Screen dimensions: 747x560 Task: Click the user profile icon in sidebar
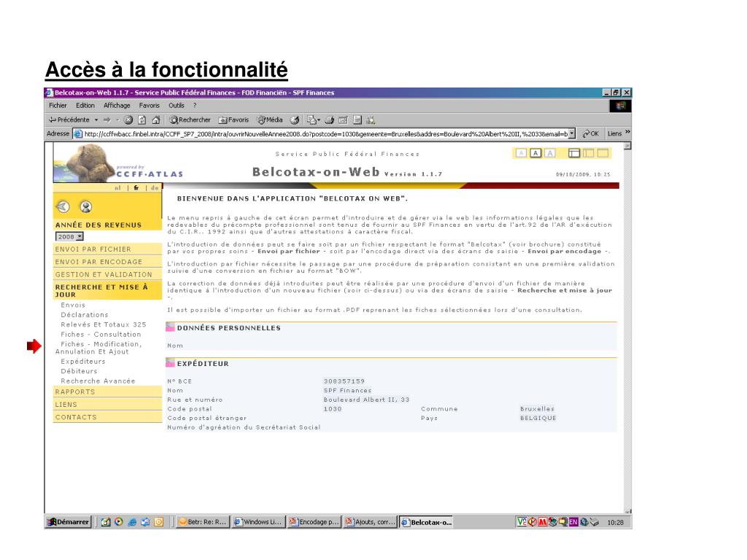[86, 206]
